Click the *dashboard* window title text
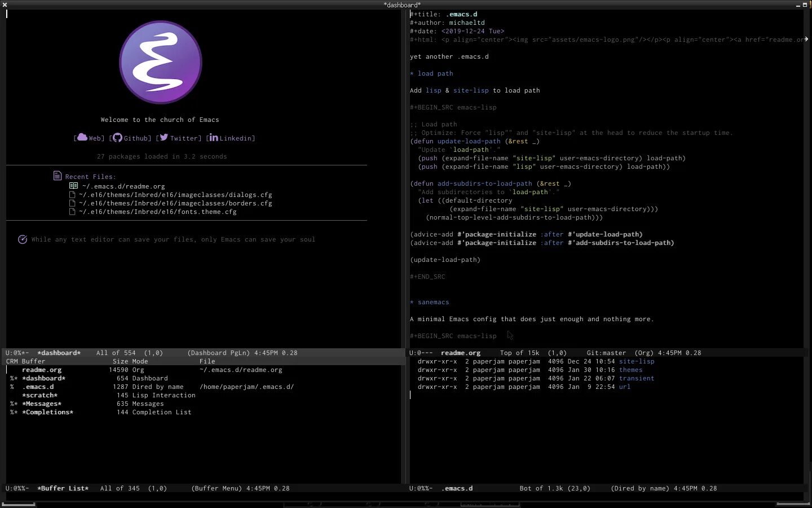Screen dimensions: 812x508 [402, 5]
